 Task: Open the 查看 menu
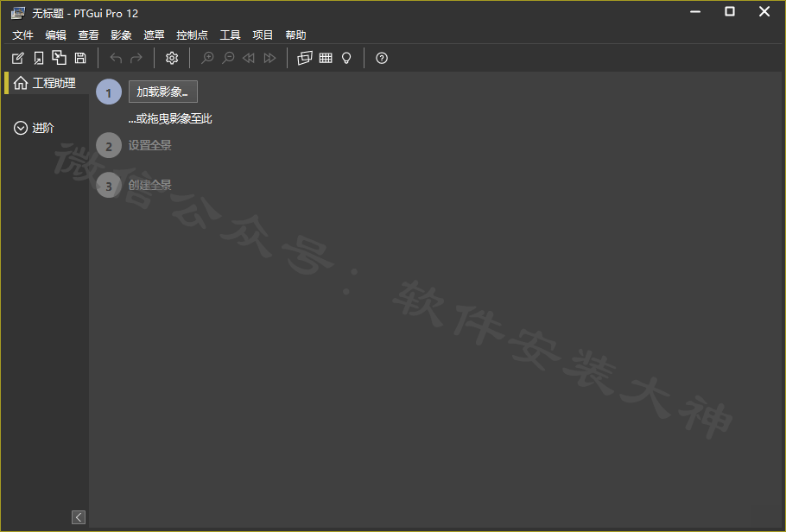click(88, 35)
